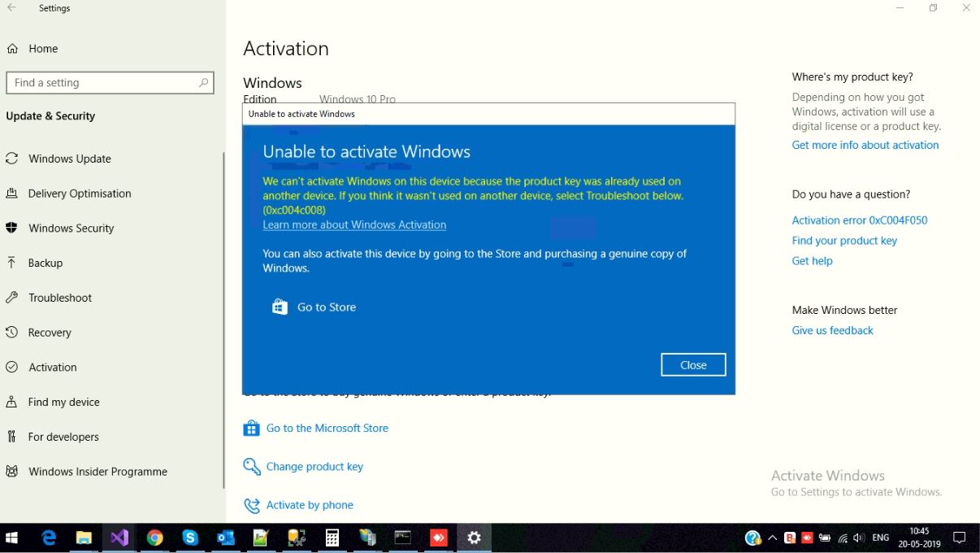Click the Get Help question-mark tray icon

752,538
